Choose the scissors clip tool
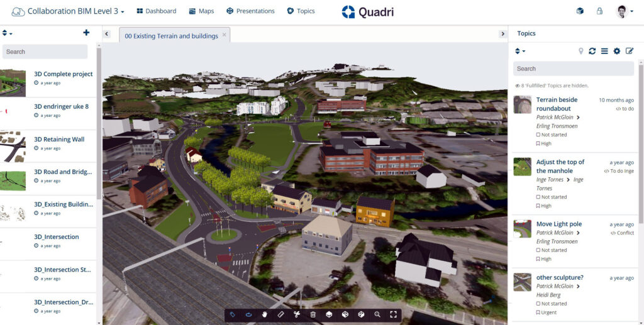This screenshot has height=325, width=644. click(x=297, y=315)
